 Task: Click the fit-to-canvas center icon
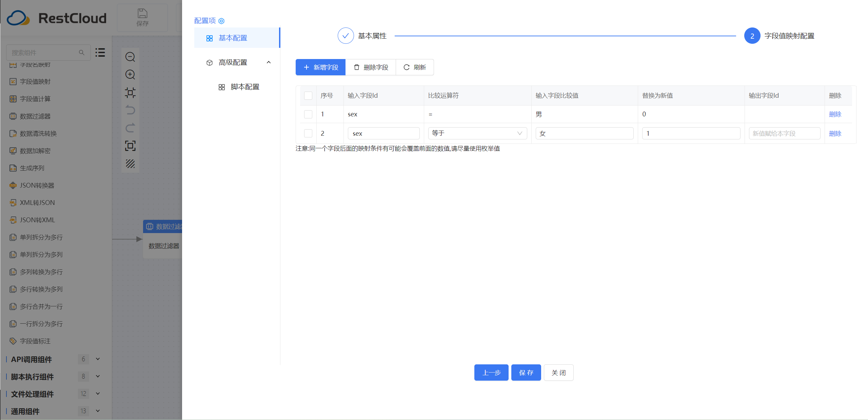click(130, 92)
